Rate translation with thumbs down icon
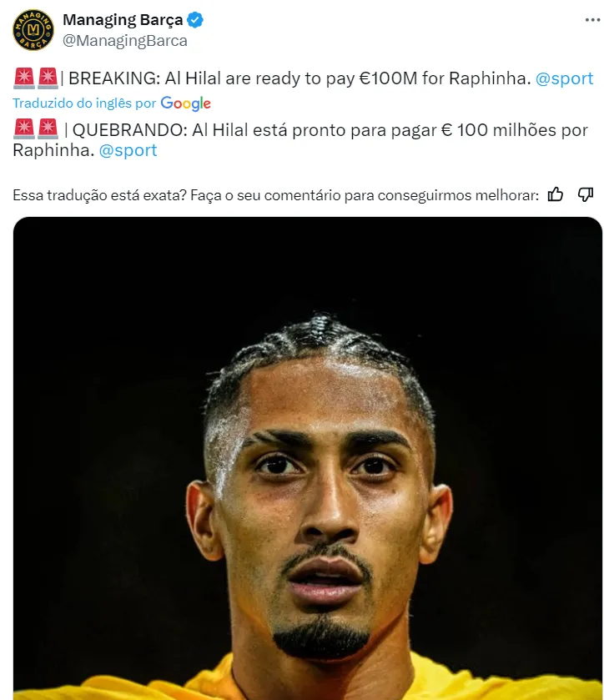Screen dimensions: 604x700 [586, 194]
